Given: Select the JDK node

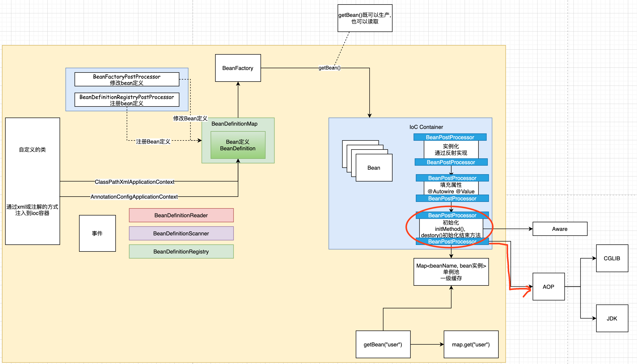Looking at the screenshot, I should 612,318.
